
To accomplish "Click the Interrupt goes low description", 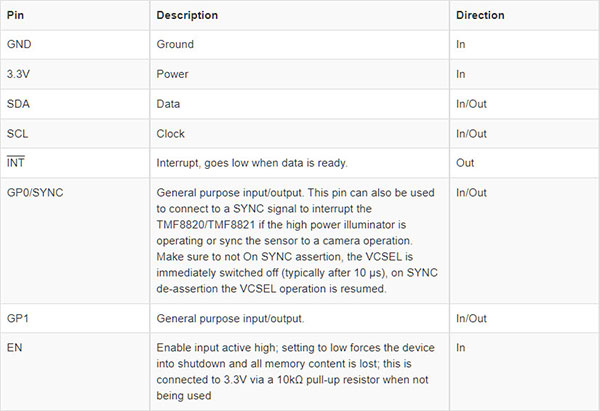I will 252,163.
